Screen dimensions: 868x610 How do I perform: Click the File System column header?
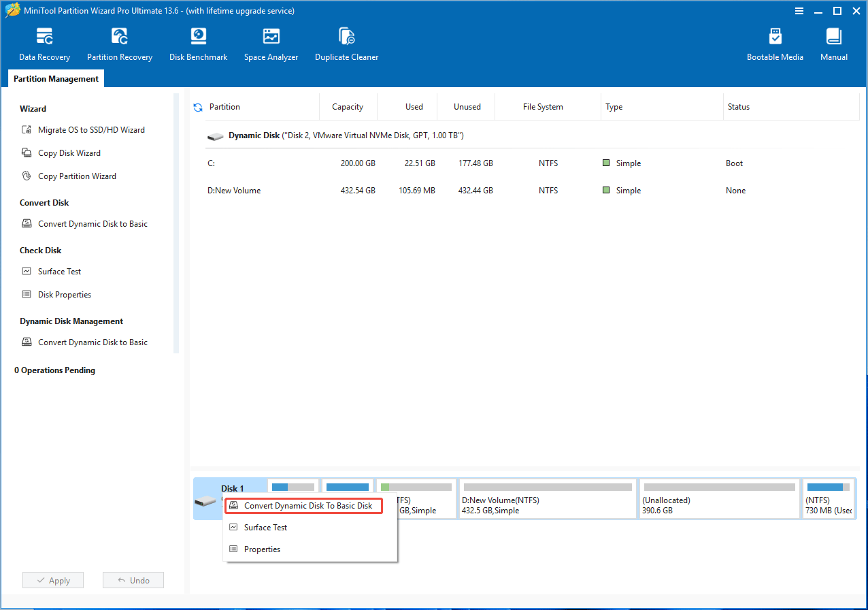click(543, 107)
